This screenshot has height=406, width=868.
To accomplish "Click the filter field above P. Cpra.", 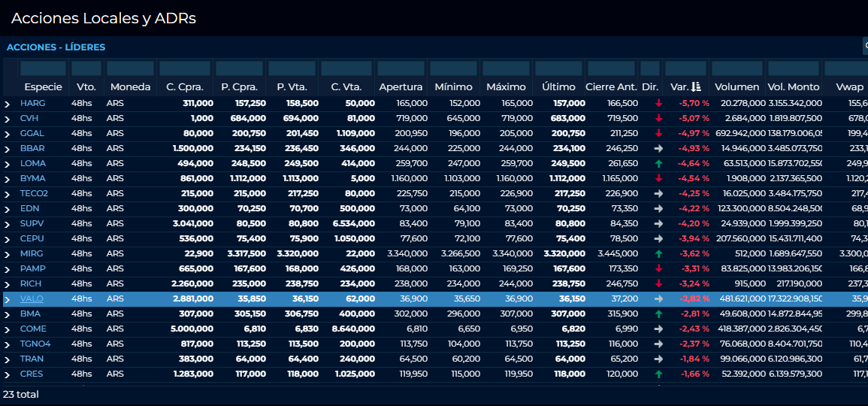I will tap(239, 68).
